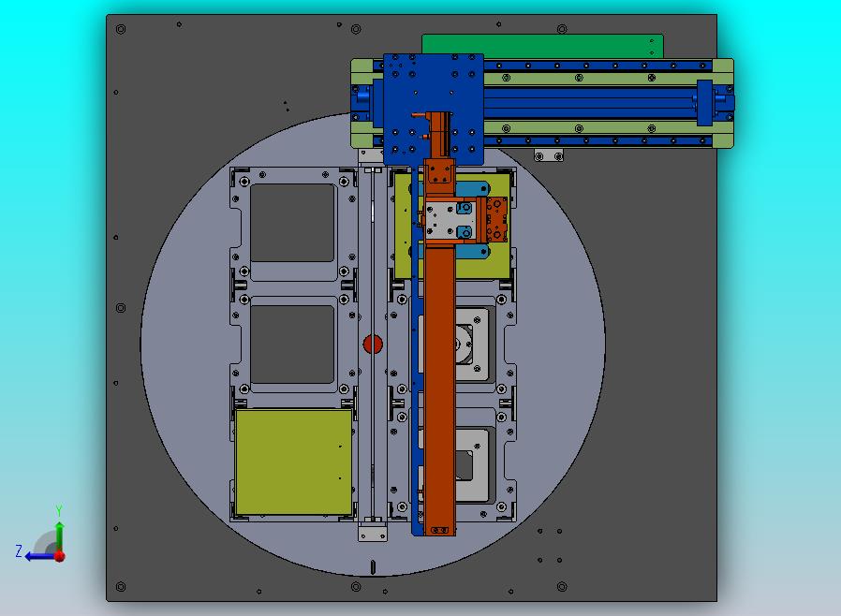Image resolution: width=841 pixels, height=616 pixels.
Task: Select the small slot at the turntable's bottom edge
Action: [x=373, y=566]
